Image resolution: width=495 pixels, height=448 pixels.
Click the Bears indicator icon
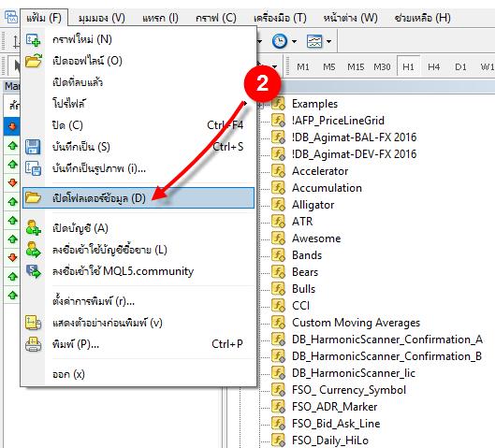[278, 271]
